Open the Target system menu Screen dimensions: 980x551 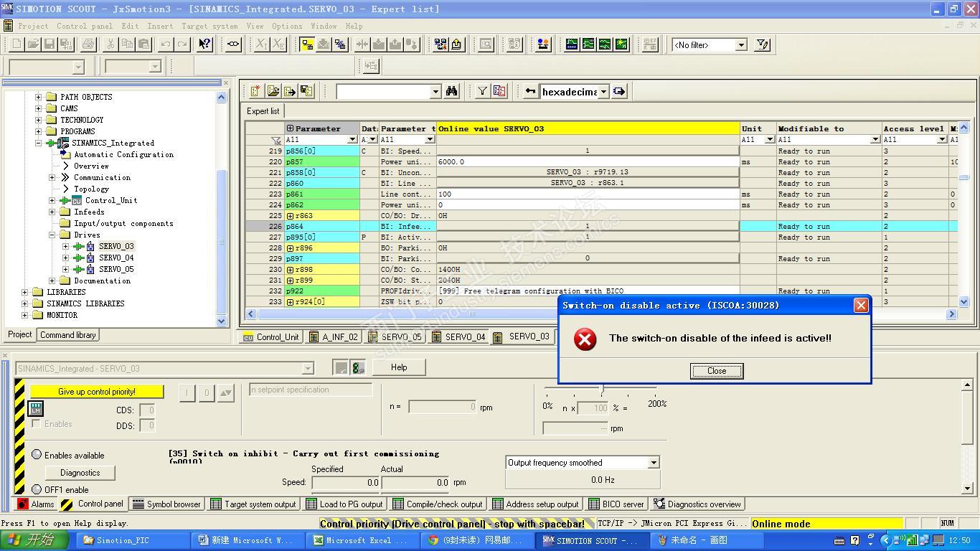209,26
